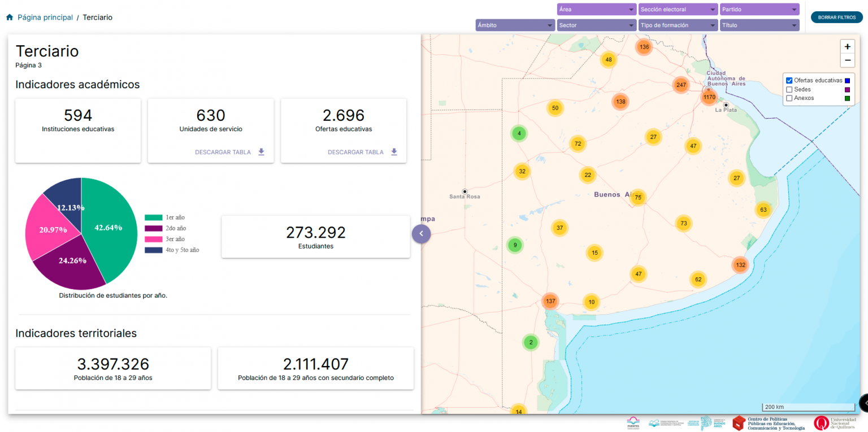Open the Título filter dropdown
The image size is (868, 432).
tap(759, 25)
